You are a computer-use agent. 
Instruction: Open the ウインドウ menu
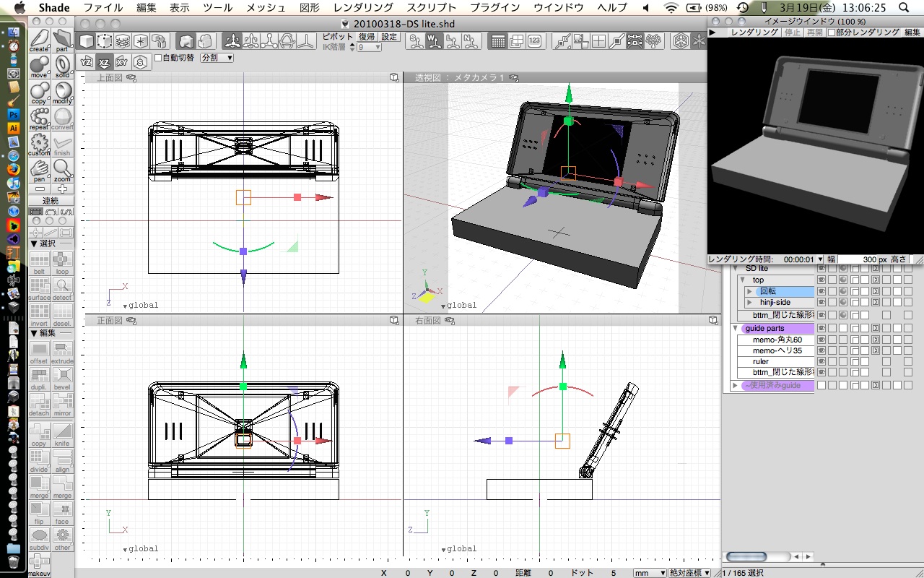coord(558,7)
